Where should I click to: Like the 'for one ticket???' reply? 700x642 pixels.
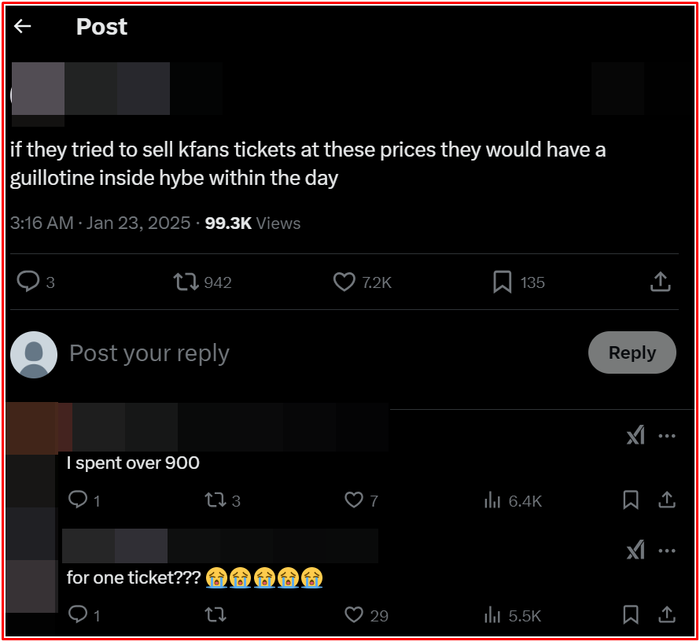pos(353,615)
